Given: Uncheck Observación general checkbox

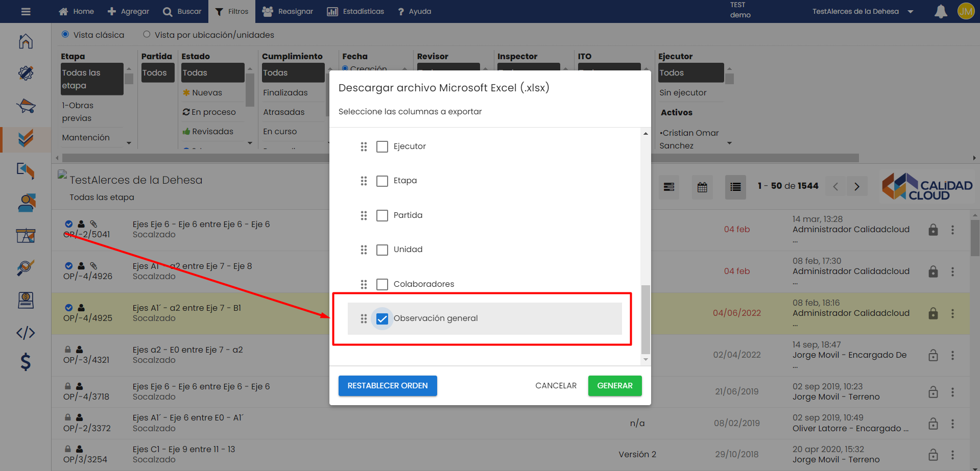Looking at the screenshot, I should (x=382, y=319).
